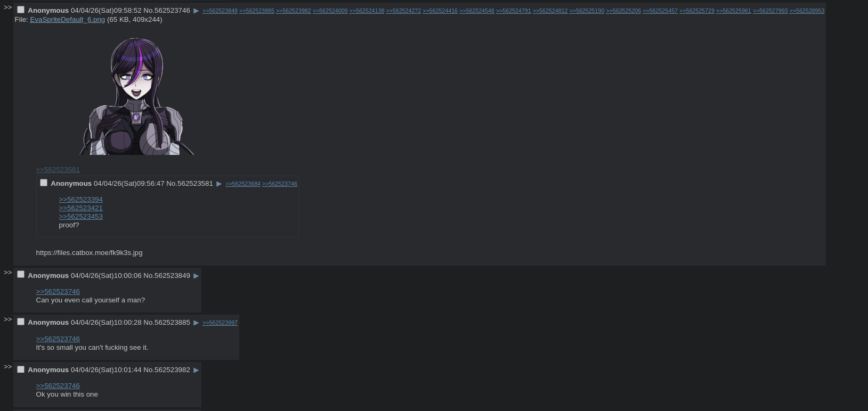Open the post menu arrow on No.562523581

(219, 184)
